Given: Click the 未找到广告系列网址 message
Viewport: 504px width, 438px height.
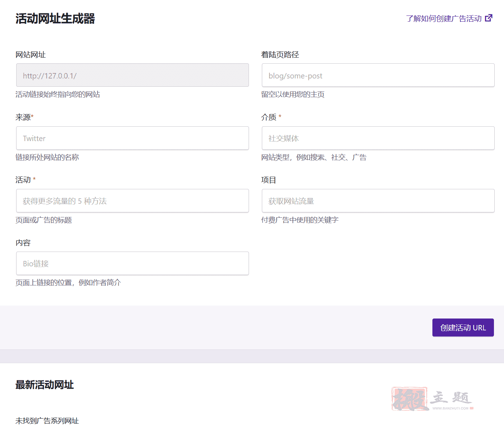Looking at the screenshot, I should 47,421.
